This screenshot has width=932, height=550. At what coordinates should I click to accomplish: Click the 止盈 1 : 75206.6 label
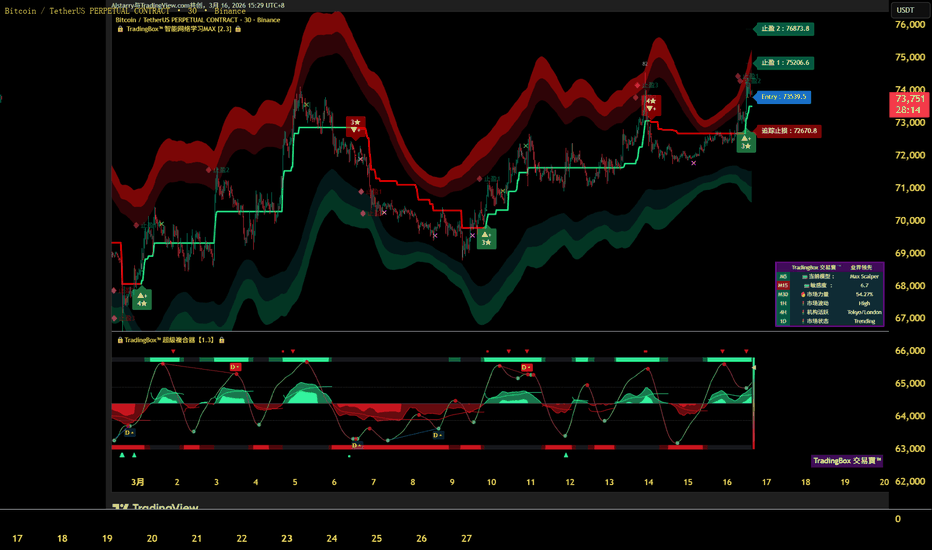[784, 62]
